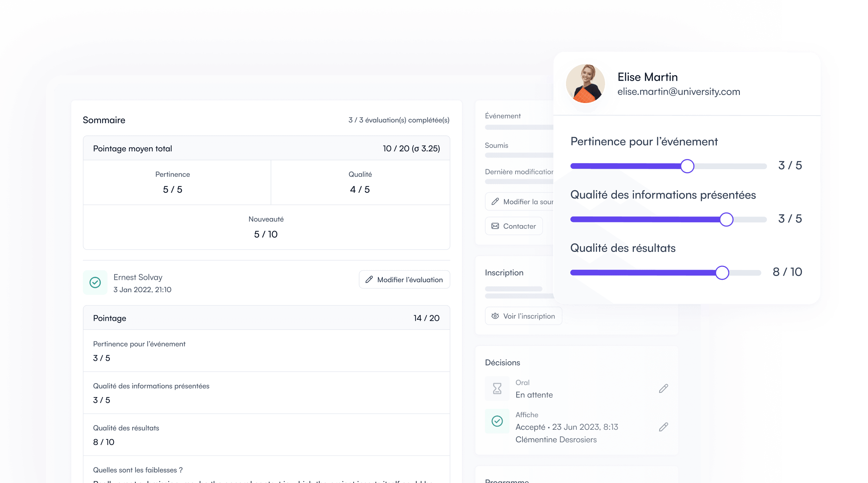Edit the Affiche decision with the pencil icon

tap(664, 427)
